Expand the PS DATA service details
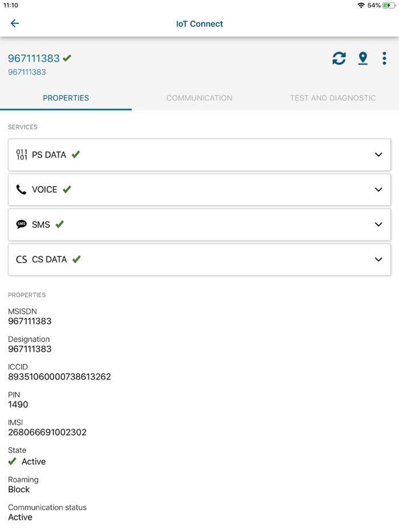Viewport: 399px width, 532px height. [378, 154]
